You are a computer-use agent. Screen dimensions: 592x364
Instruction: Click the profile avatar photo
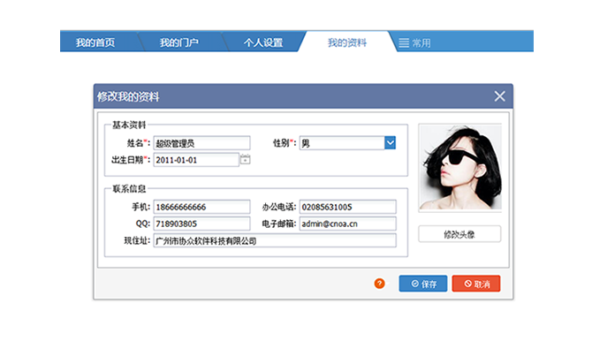pos(459,169)
